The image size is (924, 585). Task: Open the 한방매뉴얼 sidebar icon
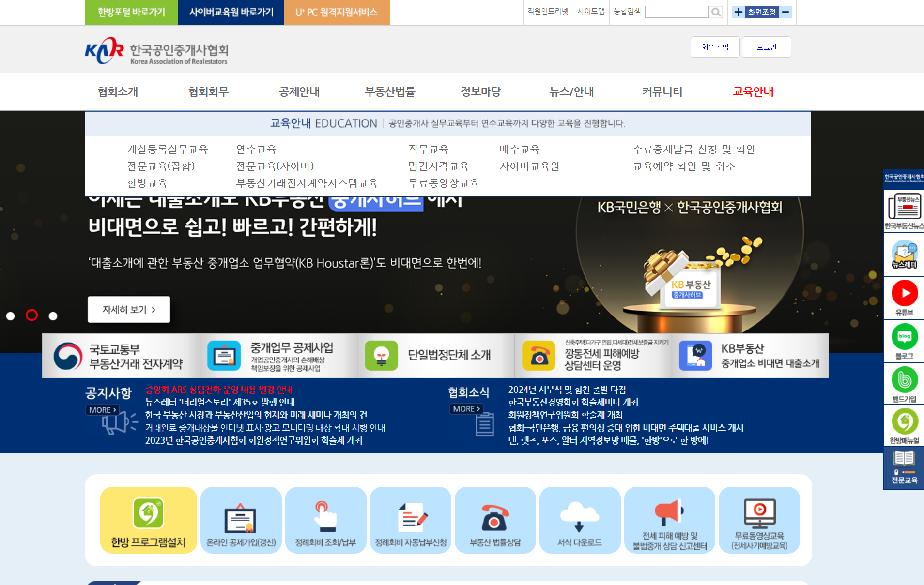[904, 426]
